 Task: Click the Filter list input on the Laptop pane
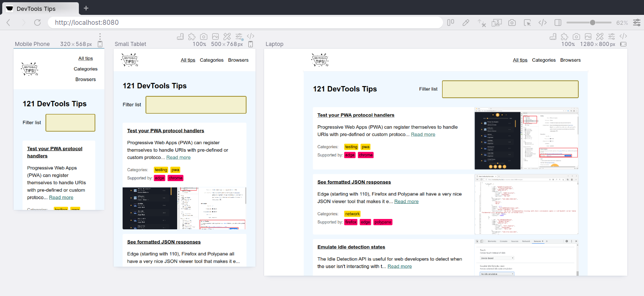tap(510, 89)
